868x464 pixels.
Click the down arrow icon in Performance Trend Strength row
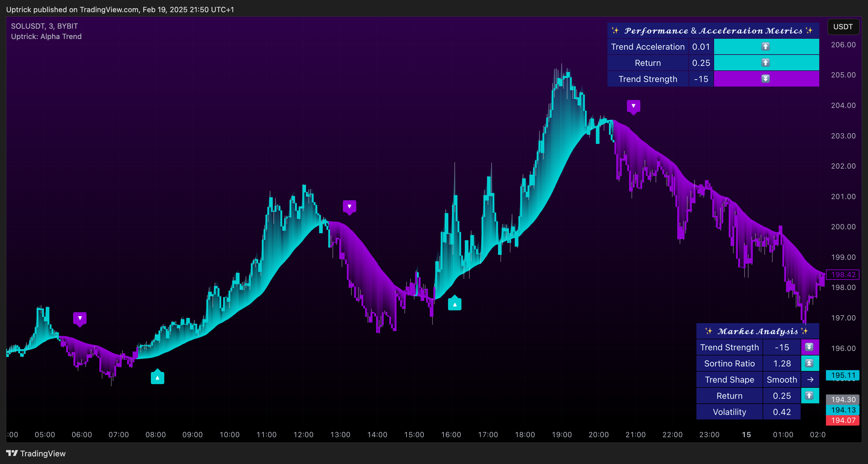coord(766,79)
